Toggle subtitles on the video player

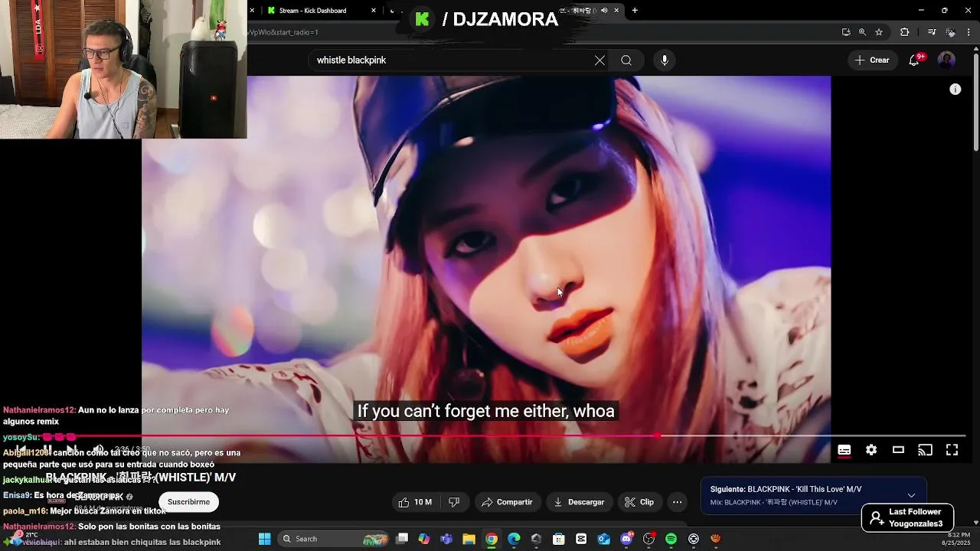[x=844, y=450]
